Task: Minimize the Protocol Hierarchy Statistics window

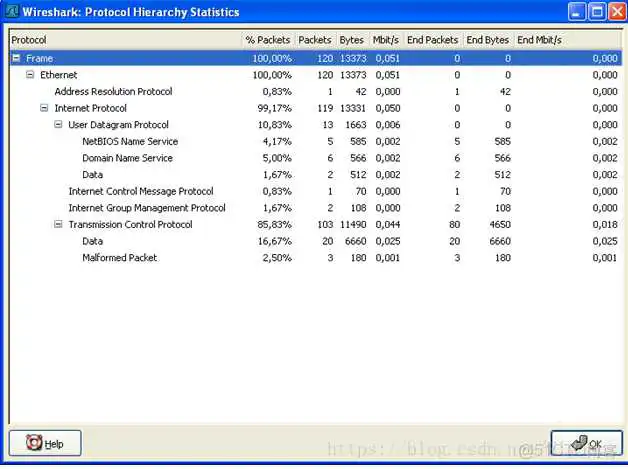Action: [x=576, y=12]
